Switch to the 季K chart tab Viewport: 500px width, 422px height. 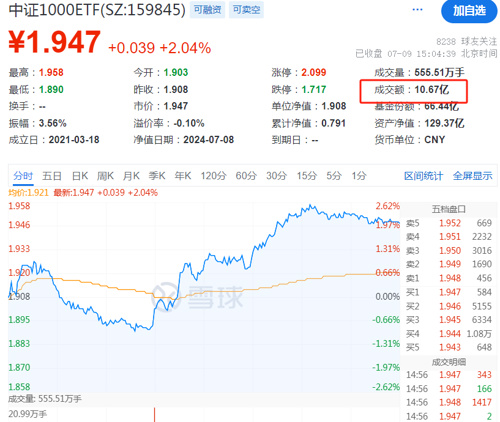(x=157, y=176)
